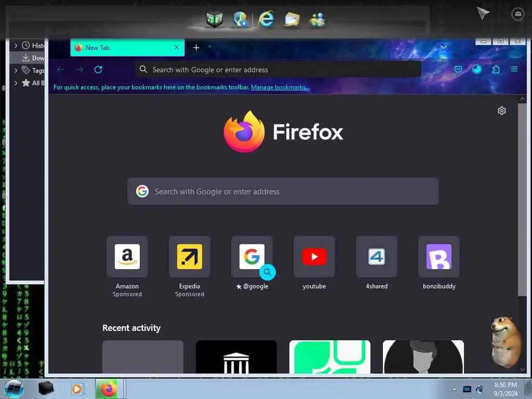Click the monitor system tray icon
Screen dimensions: 532x399
click(x=467, y=389)
